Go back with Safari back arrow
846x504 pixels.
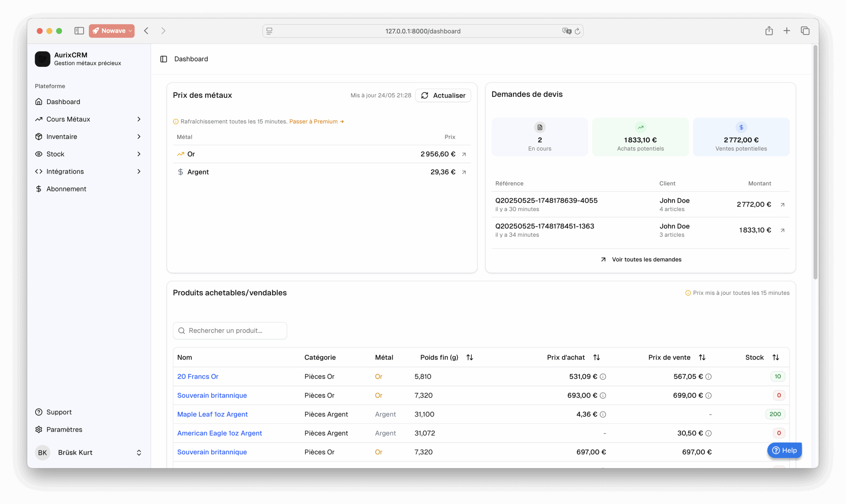(x=146, y=31)
